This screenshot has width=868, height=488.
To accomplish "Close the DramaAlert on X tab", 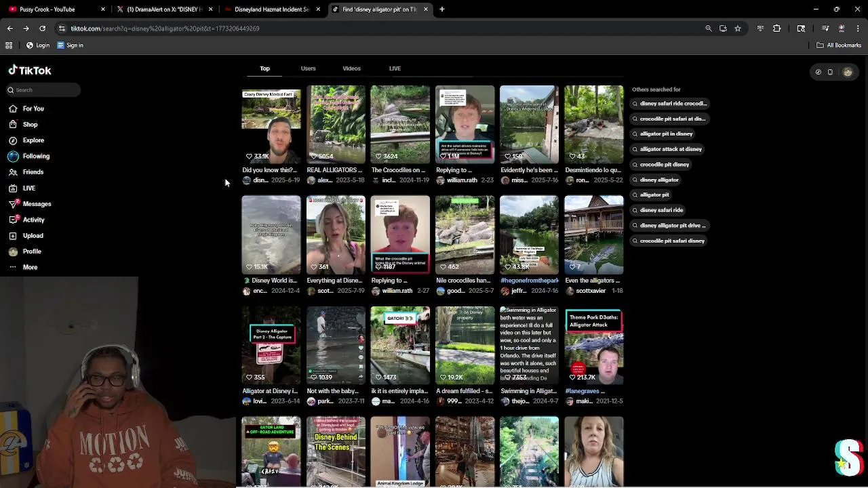I will point(211,9).
